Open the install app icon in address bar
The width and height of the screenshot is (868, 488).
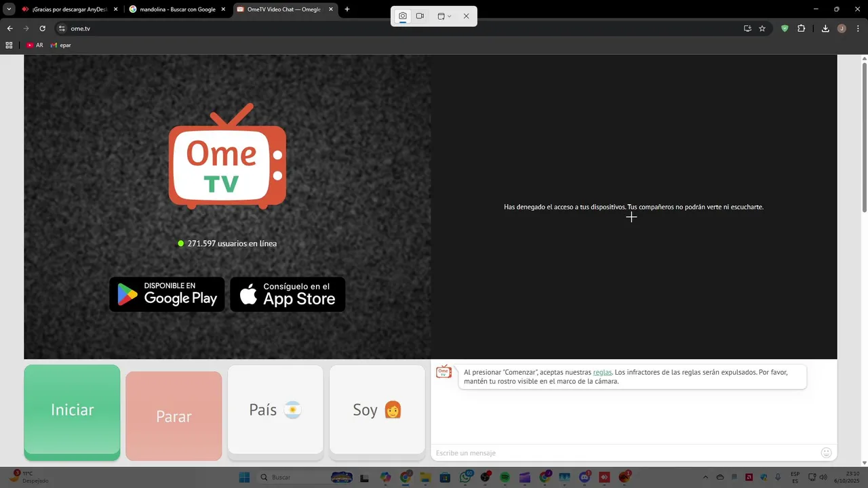point(747,28)
